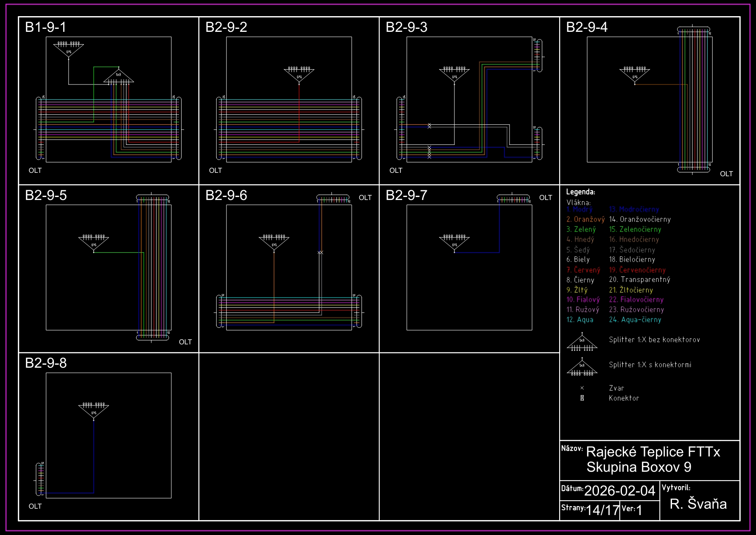
Task: Click legend icon for splitter bez konektorov
Action: (x=582, y=343)
